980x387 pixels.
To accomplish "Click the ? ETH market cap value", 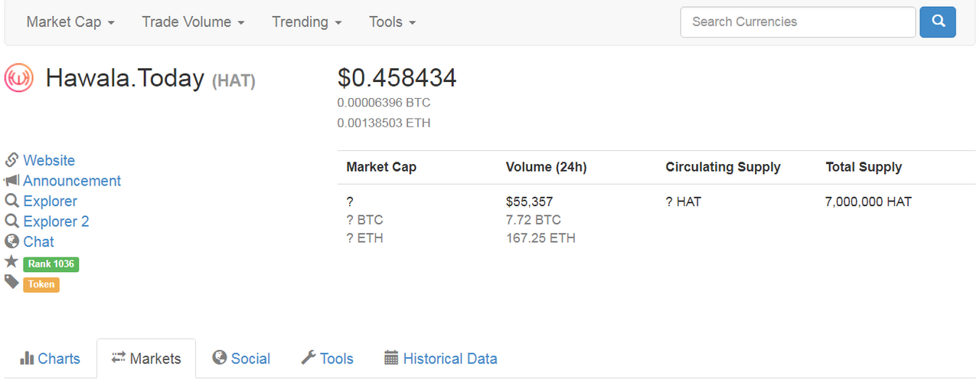I will [364, 238].
